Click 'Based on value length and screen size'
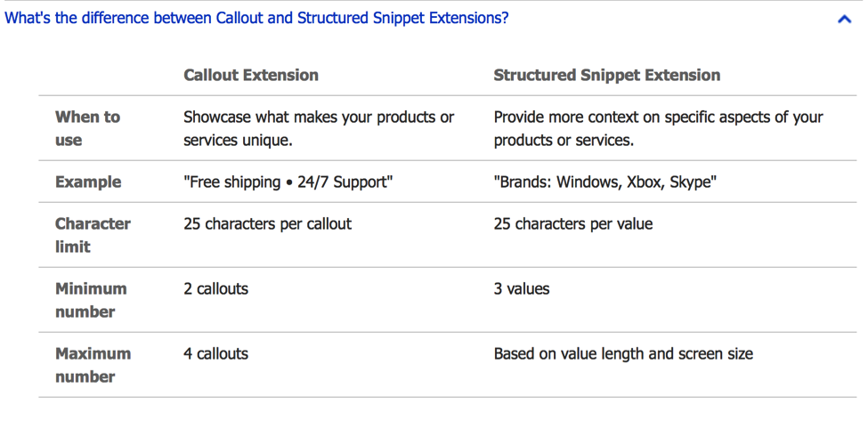This screenshot has width=868, height=421. (x=623, y=354)
